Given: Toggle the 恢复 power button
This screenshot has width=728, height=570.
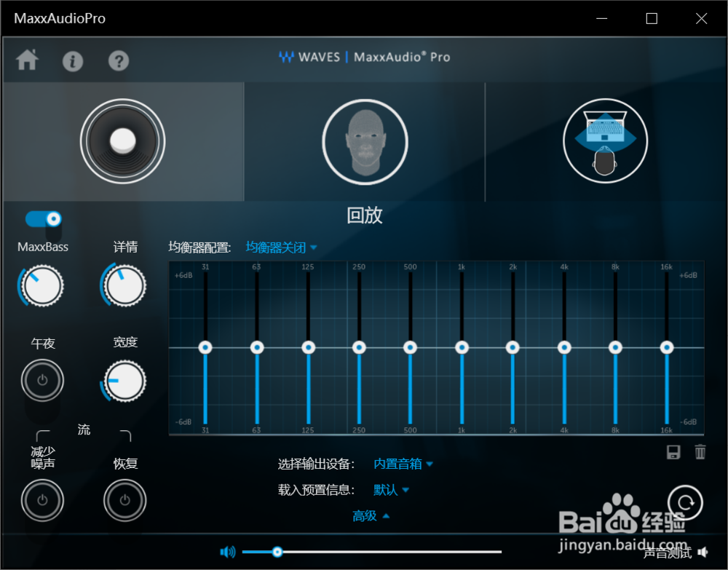Looking at the screenshot, I should (125, 500).
